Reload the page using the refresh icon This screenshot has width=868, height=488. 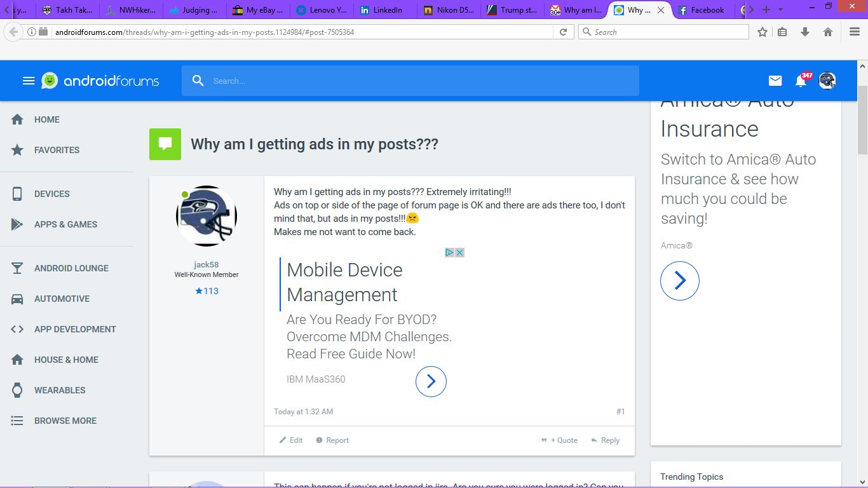tap(563, 32)
